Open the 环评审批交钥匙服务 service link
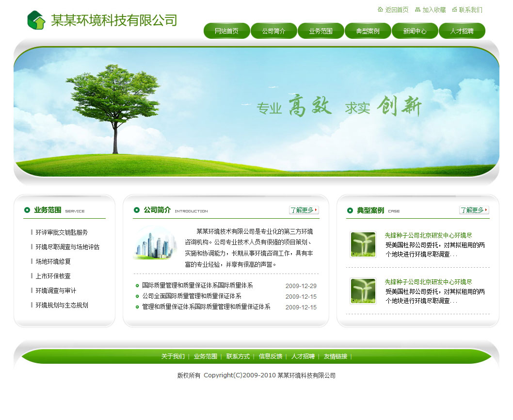 [62, 232]
